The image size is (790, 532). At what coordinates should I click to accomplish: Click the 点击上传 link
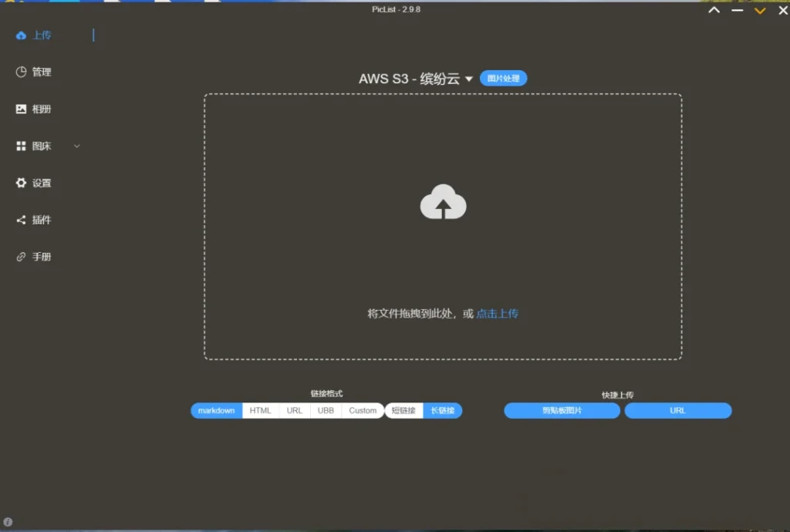tap(497, 314)
